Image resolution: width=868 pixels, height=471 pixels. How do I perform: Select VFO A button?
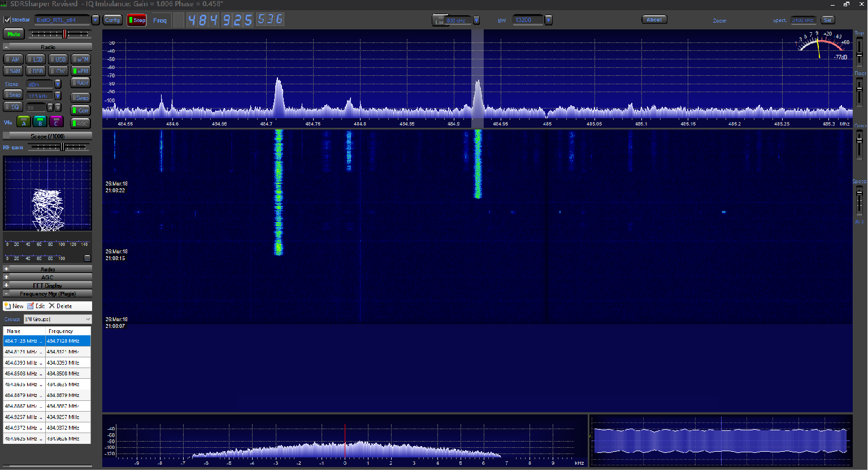coord(23,122)
